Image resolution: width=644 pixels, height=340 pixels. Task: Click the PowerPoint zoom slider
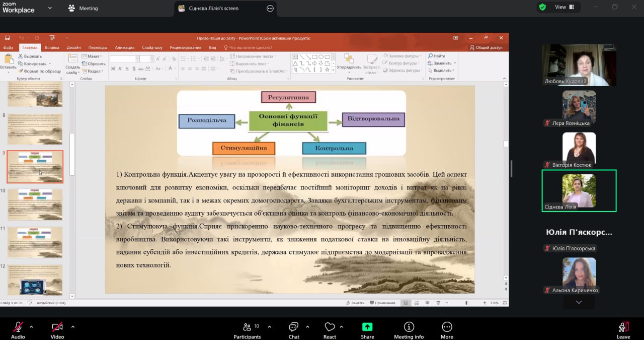466,303
